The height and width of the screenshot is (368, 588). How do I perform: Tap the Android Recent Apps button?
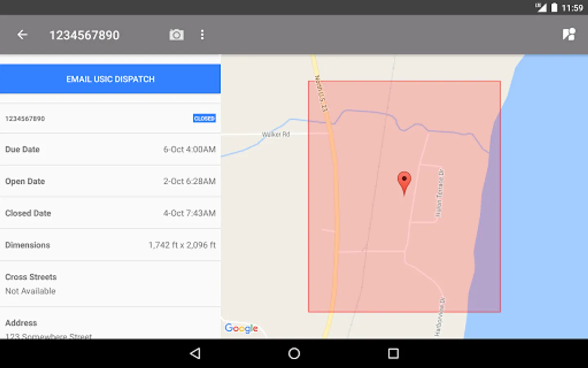[x=393, y=353]
